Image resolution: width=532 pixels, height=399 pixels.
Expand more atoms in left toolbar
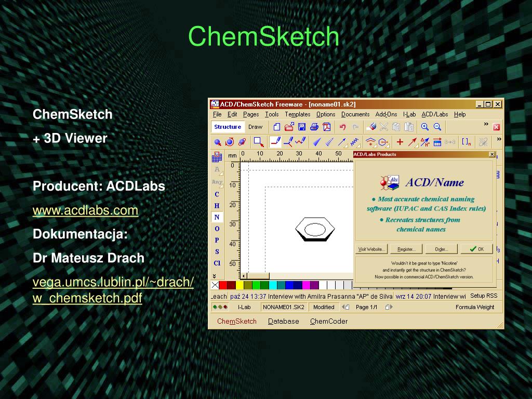coord(214,276)
